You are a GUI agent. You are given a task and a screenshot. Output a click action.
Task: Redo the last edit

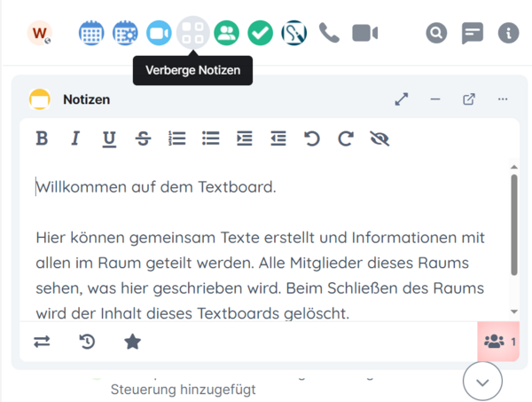coord(346,138)
